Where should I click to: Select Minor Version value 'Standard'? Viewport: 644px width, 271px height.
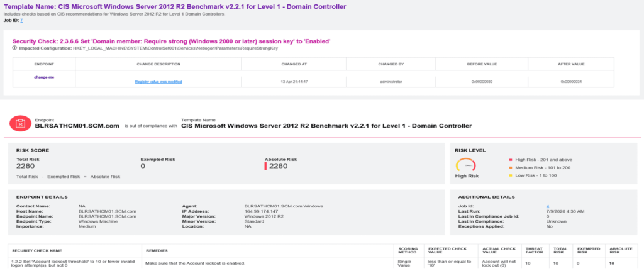tap(254, 221)
